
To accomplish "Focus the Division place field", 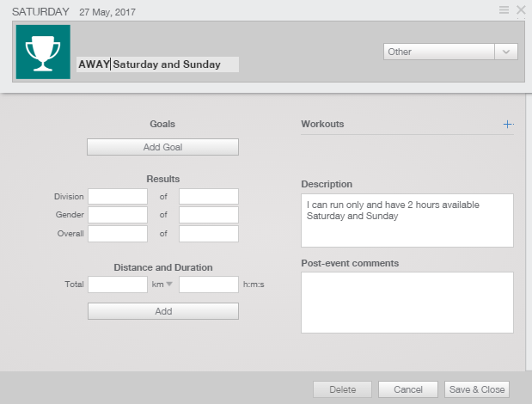I will pos(118,197).
